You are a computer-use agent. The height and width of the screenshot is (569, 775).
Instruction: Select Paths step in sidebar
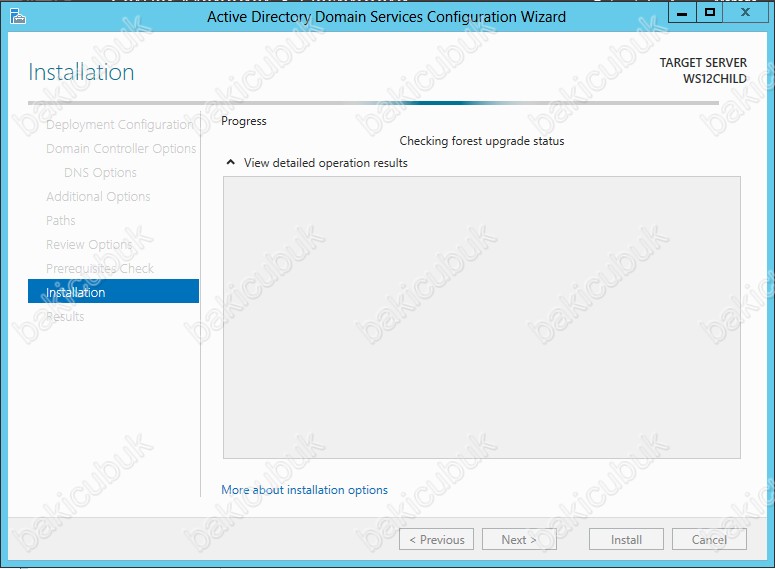click(61, 220)
